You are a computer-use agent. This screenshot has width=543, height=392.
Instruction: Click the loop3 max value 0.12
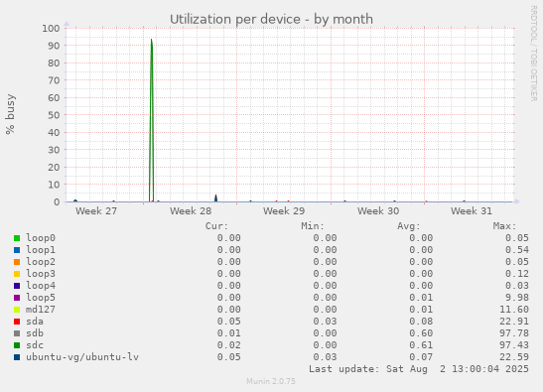pos(517,274)
